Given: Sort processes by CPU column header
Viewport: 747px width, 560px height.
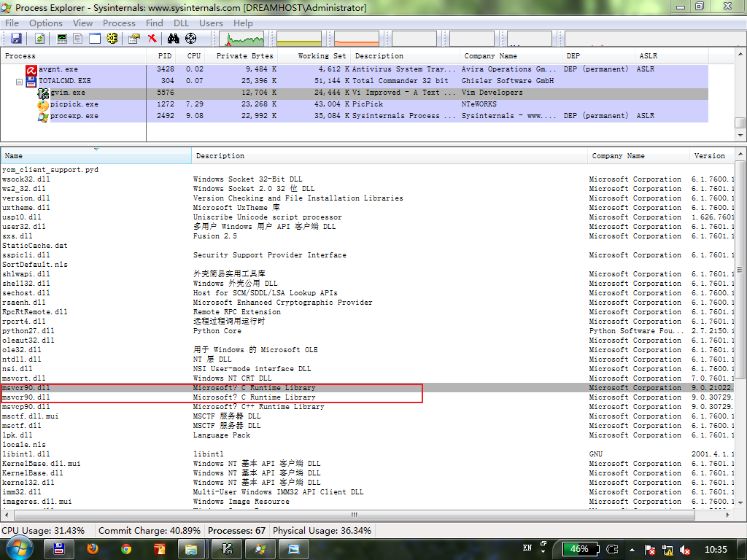Looking at the screenshot, I should coord(190,55).
